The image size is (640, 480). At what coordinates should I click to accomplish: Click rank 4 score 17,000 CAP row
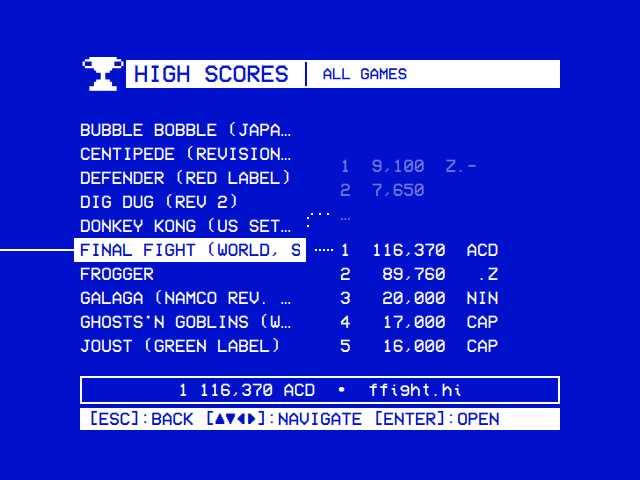pyautogui.click(x=419, y=322)
